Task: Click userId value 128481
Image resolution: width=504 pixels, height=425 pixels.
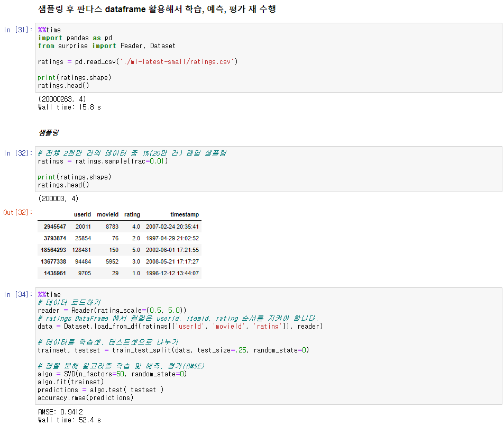Action: 81,250
